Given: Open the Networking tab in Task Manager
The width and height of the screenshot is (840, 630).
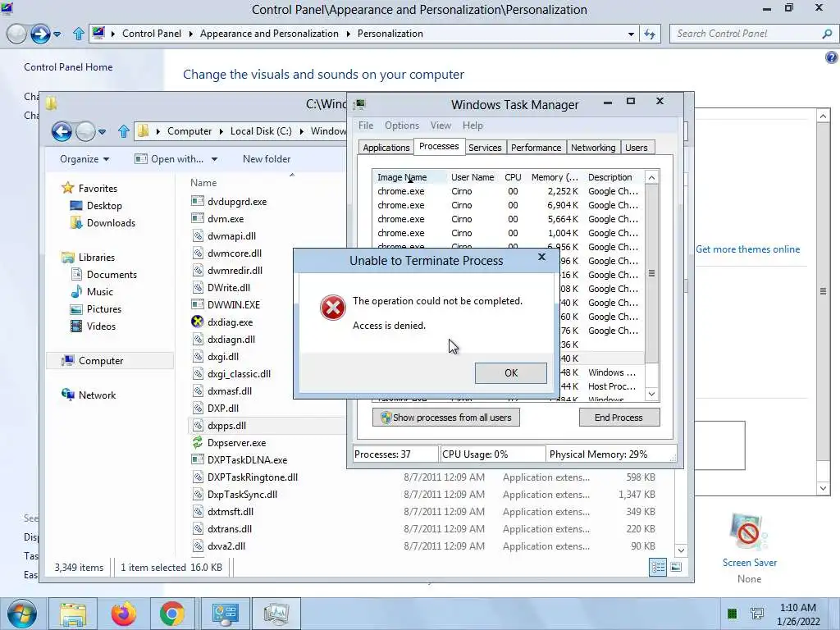Looking at the screenshot, I should (x=593, y=148).
